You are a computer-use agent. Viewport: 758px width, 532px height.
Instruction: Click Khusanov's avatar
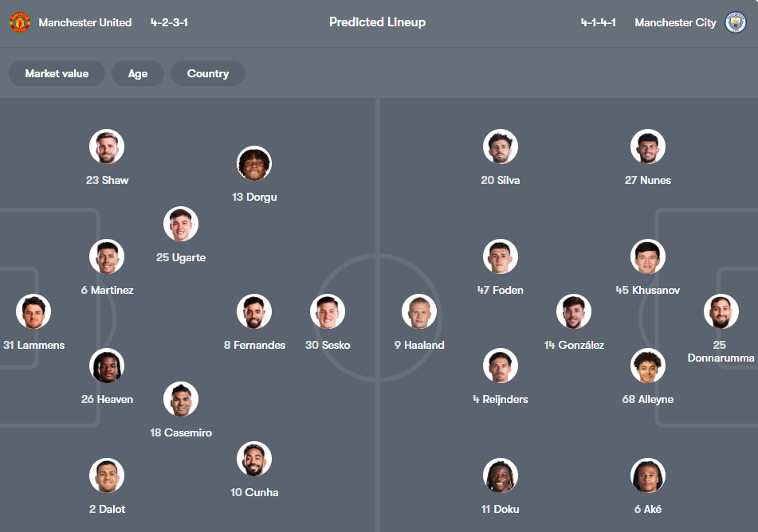tap(647, 256)
